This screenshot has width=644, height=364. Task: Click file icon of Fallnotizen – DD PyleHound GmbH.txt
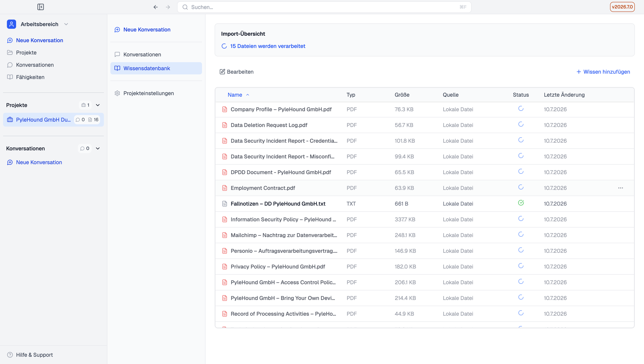click(x=225, y=204)
